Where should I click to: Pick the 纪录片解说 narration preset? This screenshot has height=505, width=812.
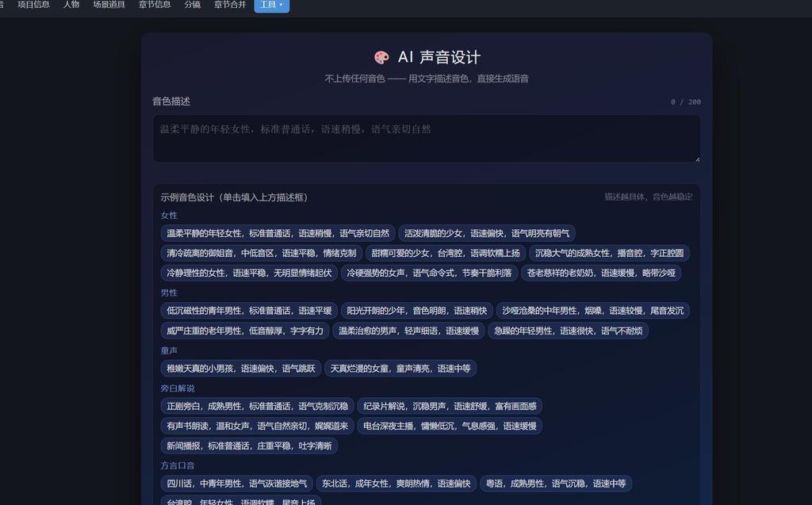point(450,406)
